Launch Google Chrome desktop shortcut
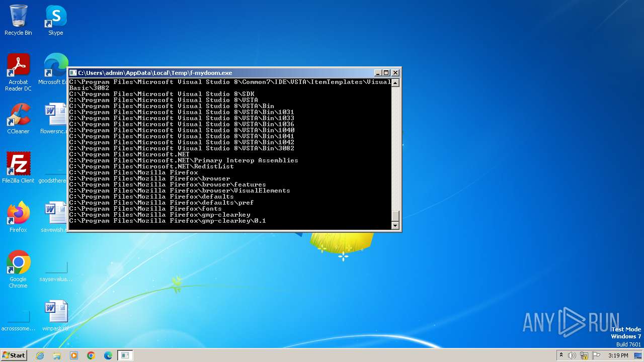Image resolution: width=644 pixels, height=362 pixels. tap(18, 269)
